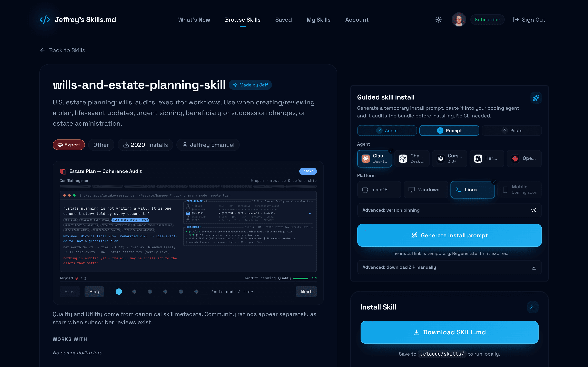
Task: Expand Advanced: version pinning
Action: point(449,210)
